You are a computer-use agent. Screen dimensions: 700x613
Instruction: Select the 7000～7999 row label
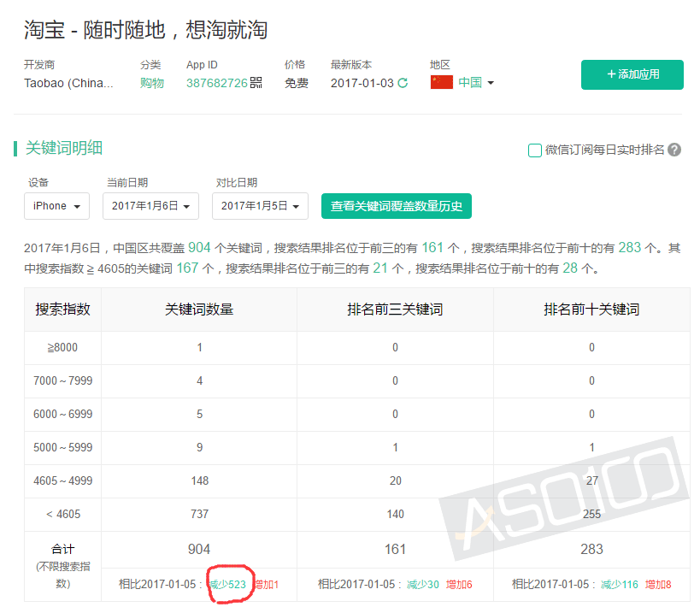pos(63,380)
